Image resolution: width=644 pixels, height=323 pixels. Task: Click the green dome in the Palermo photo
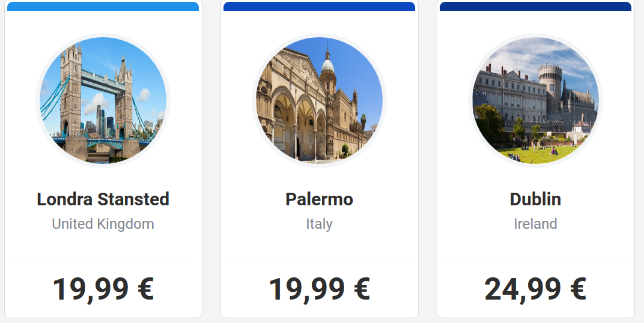pyautogui.click(x=327, y=65)
